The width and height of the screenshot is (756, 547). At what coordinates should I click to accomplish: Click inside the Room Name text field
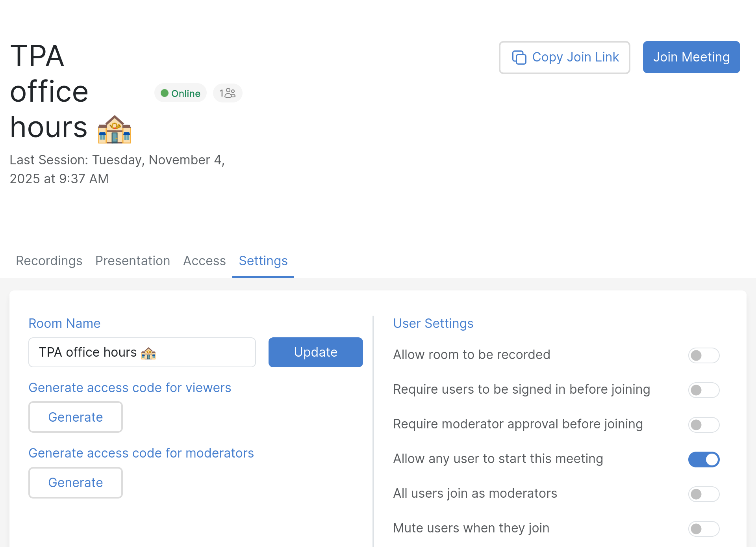tap(142, 352)
